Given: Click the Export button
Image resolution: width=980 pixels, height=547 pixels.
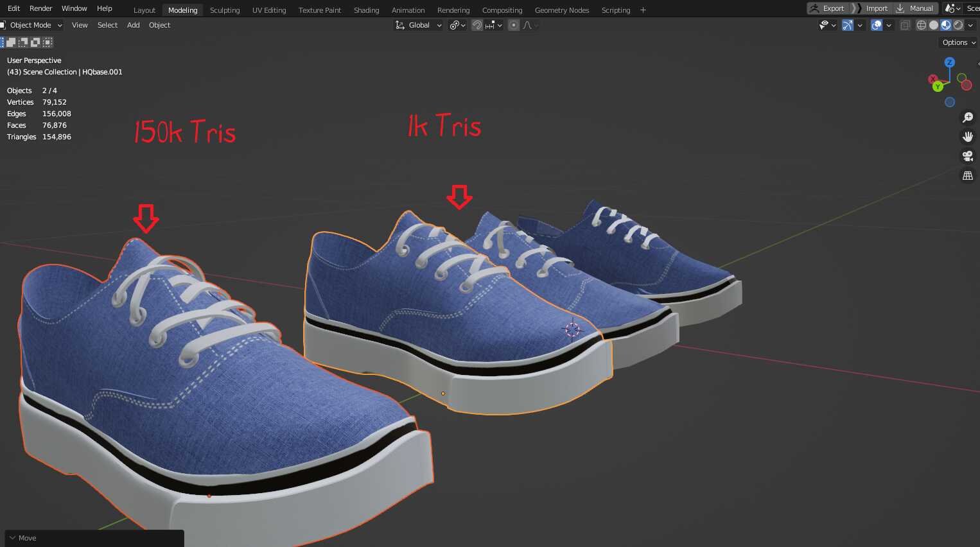Looking at the screenshot, I should click(828, 8).
